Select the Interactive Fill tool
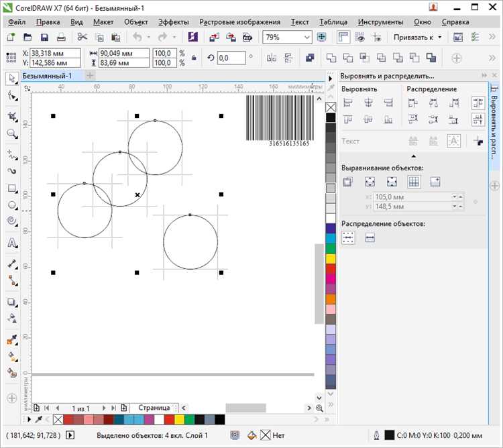This screenshot has height=448, width=503. [12, 356]
